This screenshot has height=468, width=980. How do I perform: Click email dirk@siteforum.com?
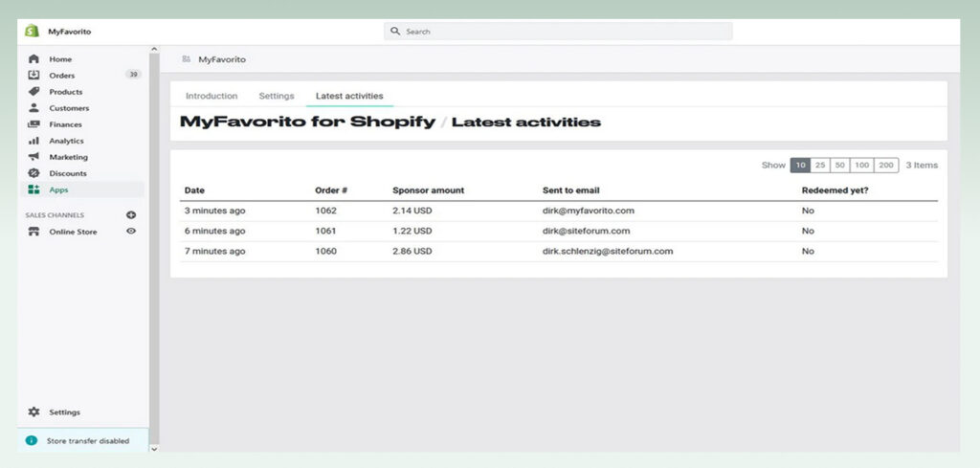click(587, 231)
